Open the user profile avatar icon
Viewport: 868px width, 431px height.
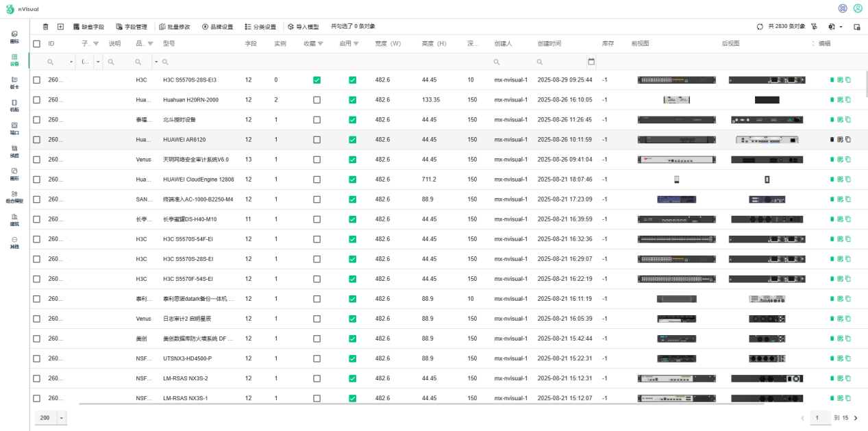tap(858, 8)
